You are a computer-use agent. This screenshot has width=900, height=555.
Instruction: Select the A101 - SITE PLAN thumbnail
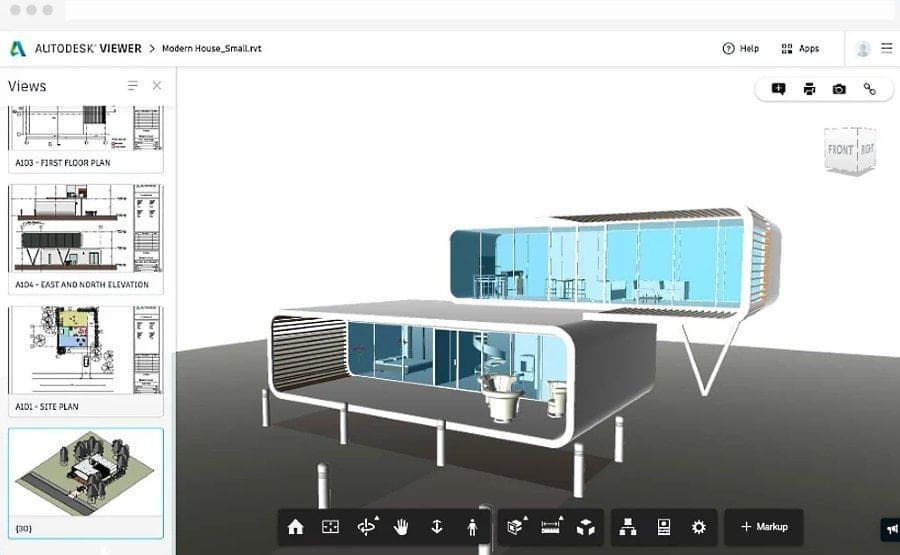[x=85, y=358]
